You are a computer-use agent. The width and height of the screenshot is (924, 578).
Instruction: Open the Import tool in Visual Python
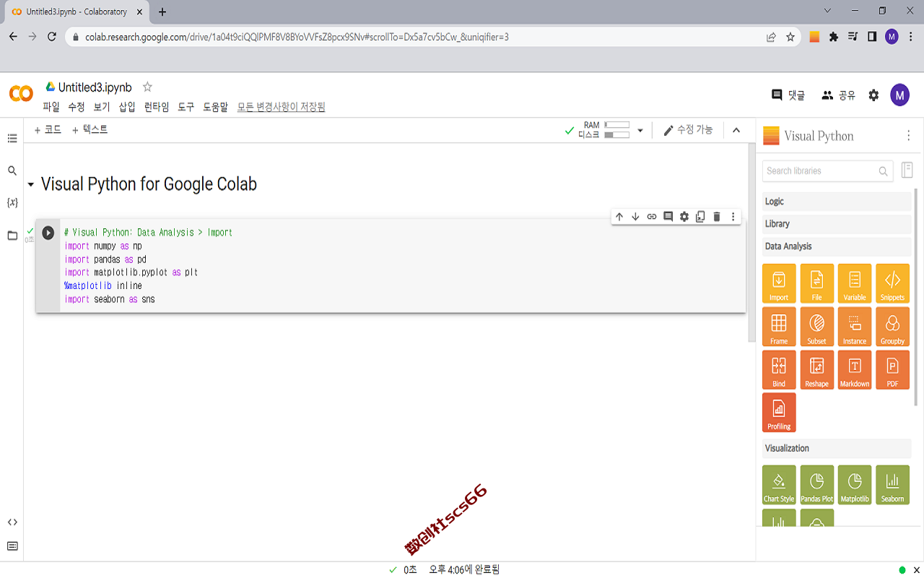pos(779,283)
